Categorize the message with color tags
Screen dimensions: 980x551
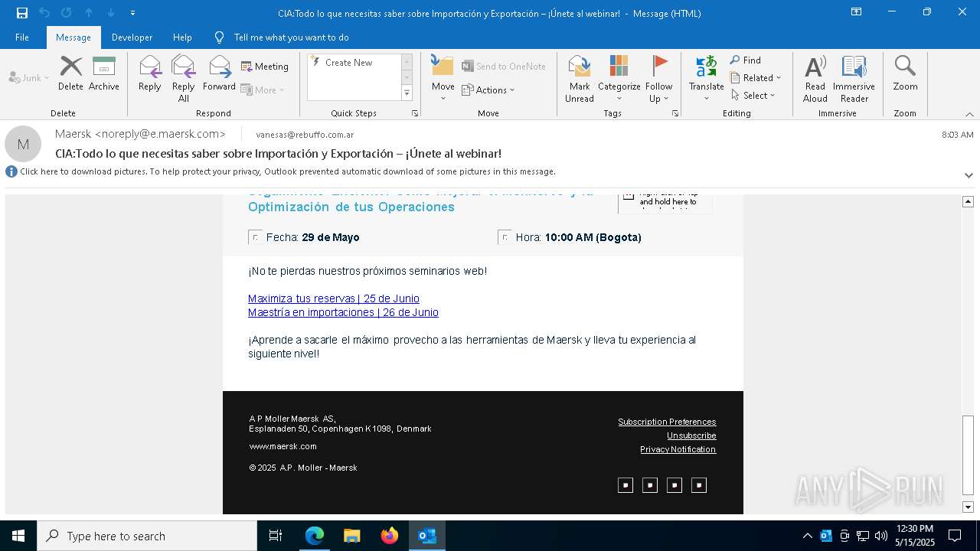pos(619,79)
